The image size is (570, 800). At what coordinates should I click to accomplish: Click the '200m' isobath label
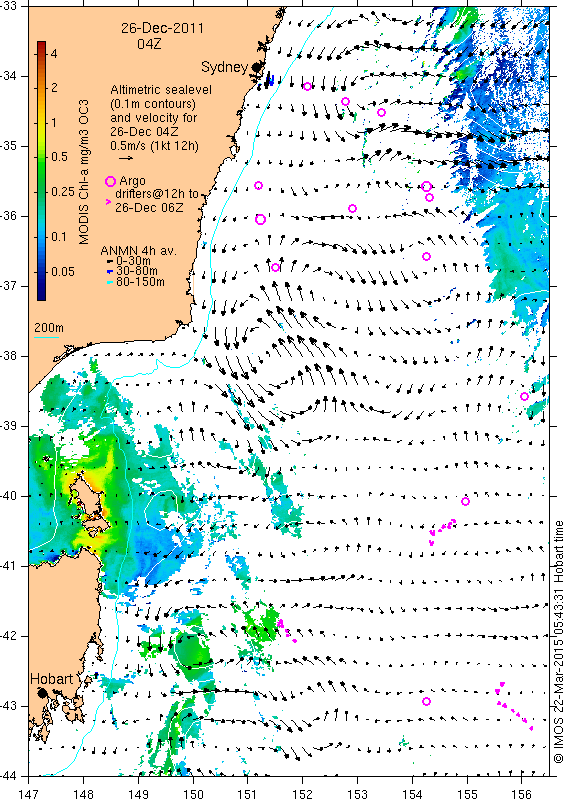49,327
